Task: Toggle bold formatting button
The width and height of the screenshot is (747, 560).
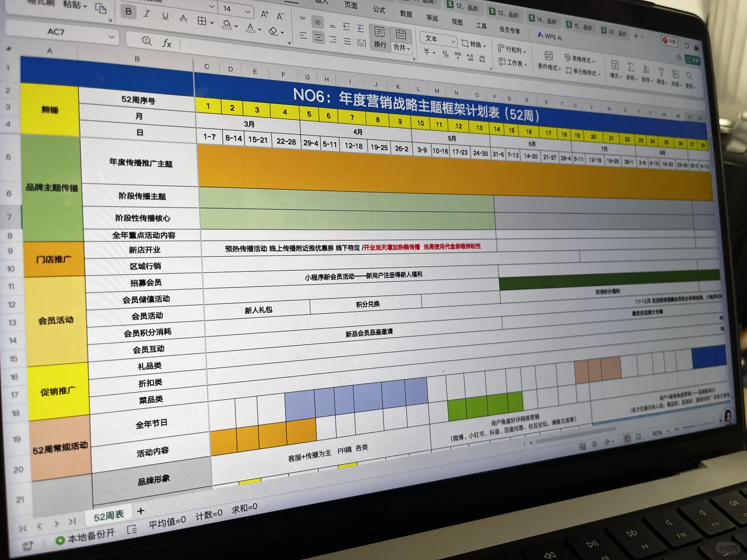Action: tap(128, 11)
